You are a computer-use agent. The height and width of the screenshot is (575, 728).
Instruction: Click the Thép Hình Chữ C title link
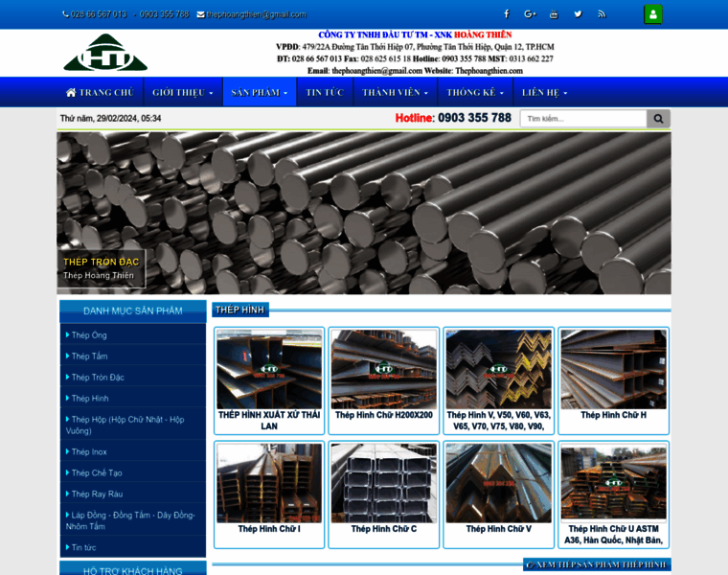[383, 529]
